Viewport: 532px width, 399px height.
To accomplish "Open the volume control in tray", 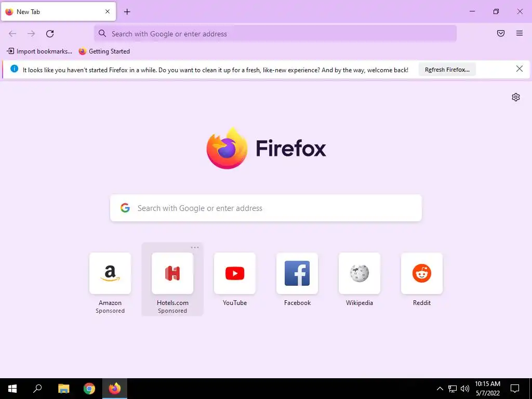I will click(465, 389).
